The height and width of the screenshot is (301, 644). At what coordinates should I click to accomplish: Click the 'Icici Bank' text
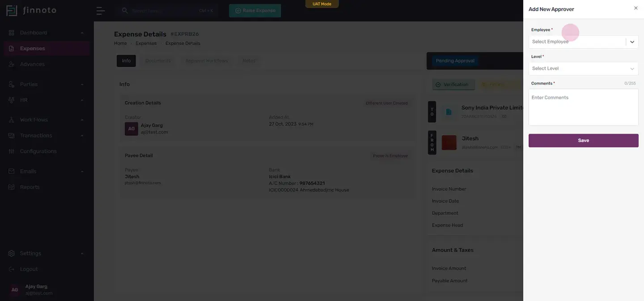(280, 177)
